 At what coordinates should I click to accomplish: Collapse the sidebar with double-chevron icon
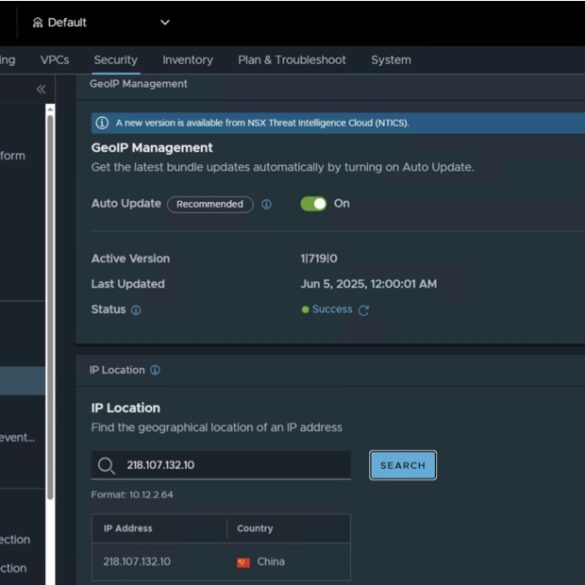(41, 89)
